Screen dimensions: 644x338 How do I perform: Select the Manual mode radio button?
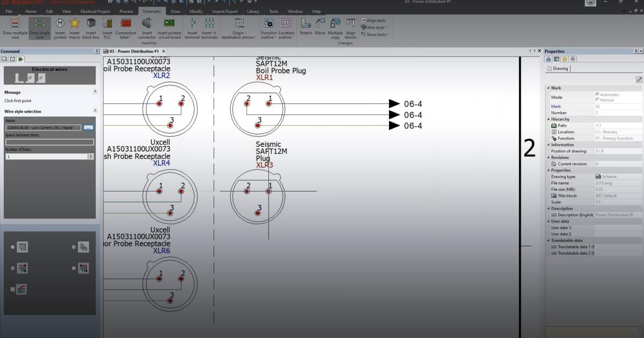597,99
